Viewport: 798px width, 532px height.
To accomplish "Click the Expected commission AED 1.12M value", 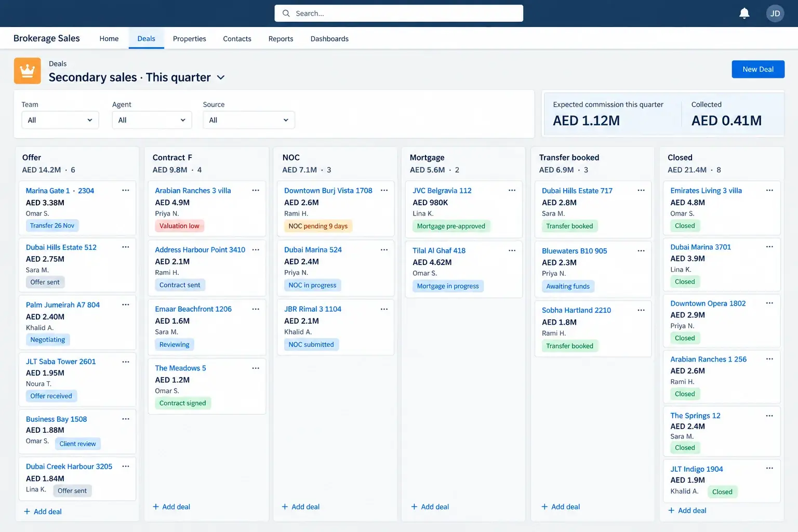I will point(586,121).
